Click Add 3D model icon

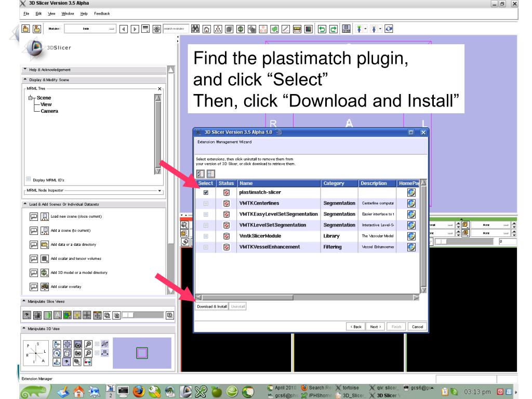45,273
